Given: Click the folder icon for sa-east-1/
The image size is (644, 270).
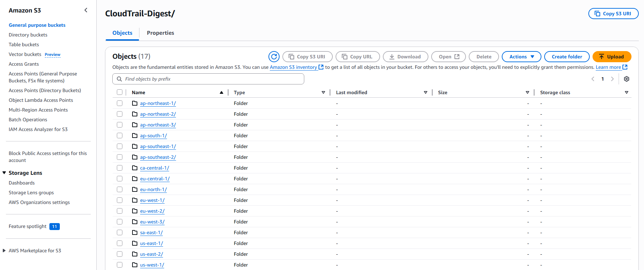Looking at the screenshot, I should (x=135, y=232).
